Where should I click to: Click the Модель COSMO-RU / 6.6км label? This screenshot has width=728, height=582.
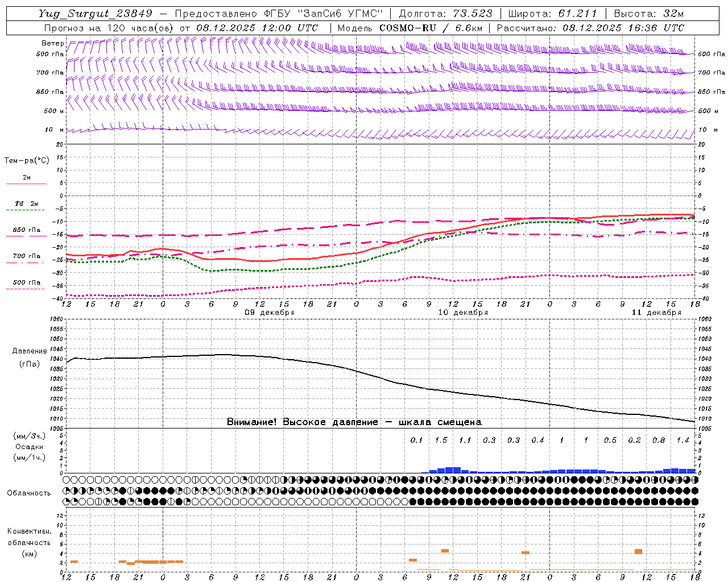(410, 27)
